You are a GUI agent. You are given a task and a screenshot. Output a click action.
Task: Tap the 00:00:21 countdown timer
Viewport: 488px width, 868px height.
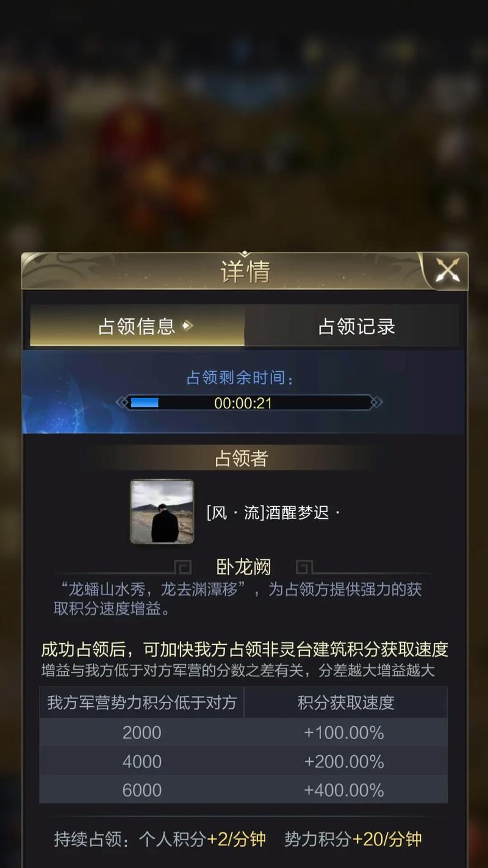click(x=243, y=403)
